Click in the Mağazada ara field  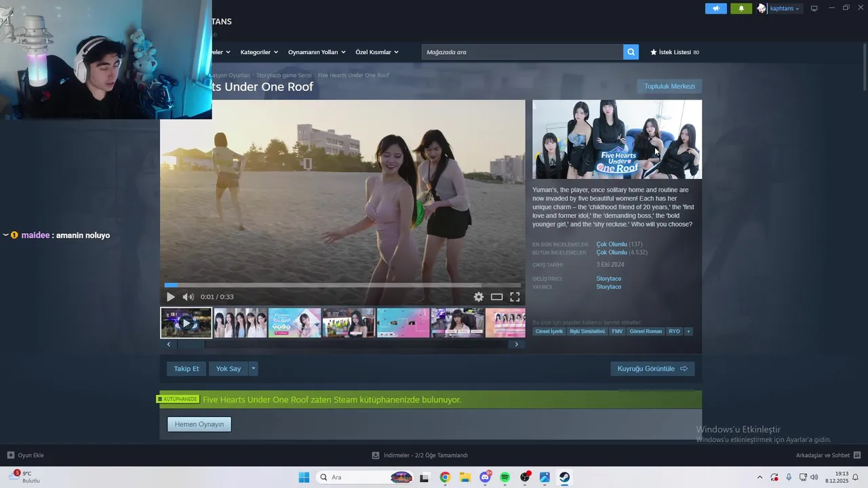coord(522,52)
